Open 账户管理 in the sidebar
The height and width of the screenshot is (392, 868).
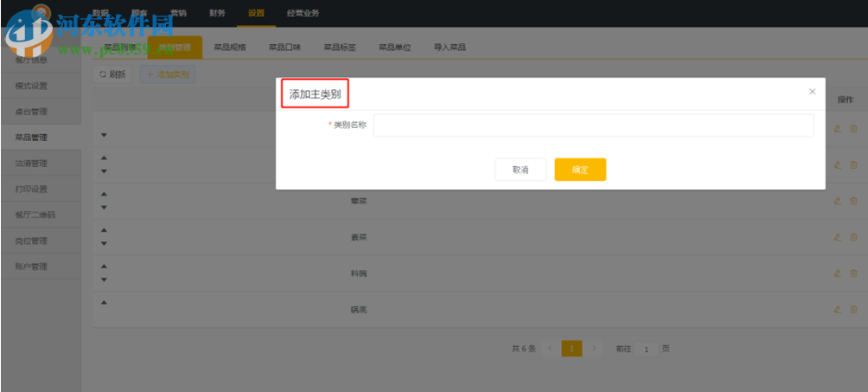click(41, 267)
